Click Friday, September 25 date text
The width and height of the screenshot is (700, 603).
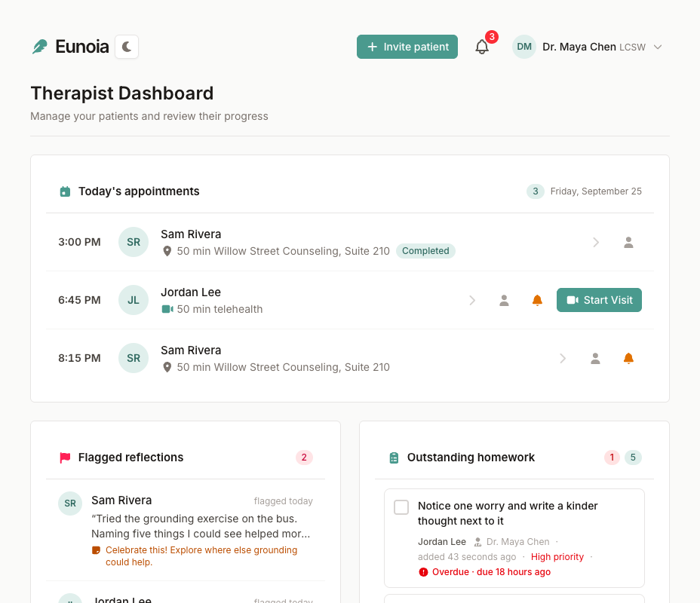click(x=596, y=191)
